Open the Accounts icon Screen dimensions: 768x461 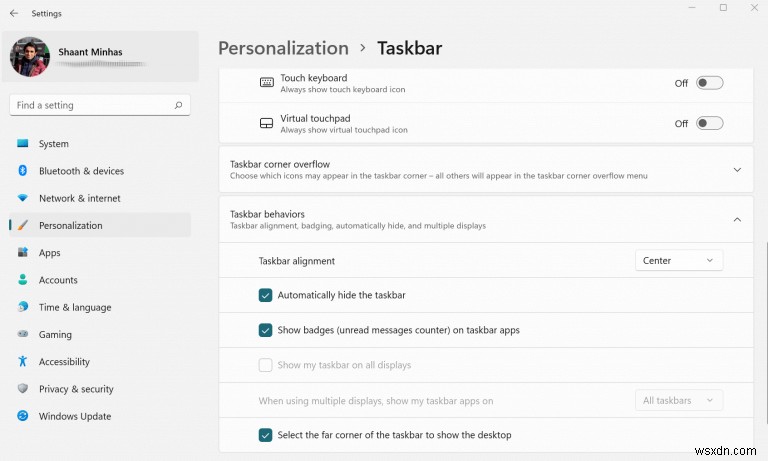pos(23,280)
